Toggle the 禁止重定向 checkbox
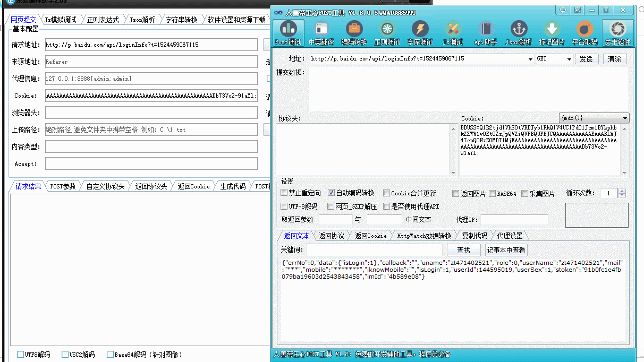This screenshot has height=362, width=644. tap(284, 193)
